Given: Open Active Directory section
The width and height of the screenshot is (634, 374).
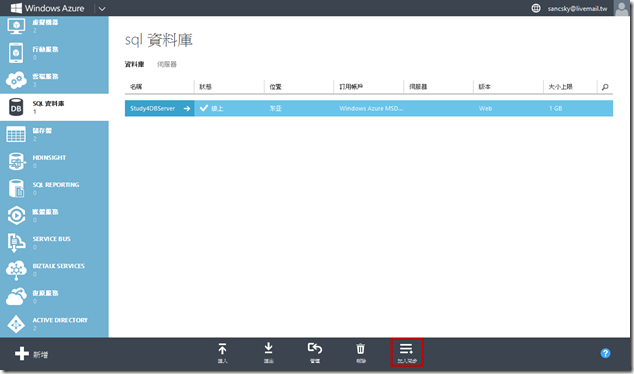Looking at the screenshot, I should (x=54, y=324).
